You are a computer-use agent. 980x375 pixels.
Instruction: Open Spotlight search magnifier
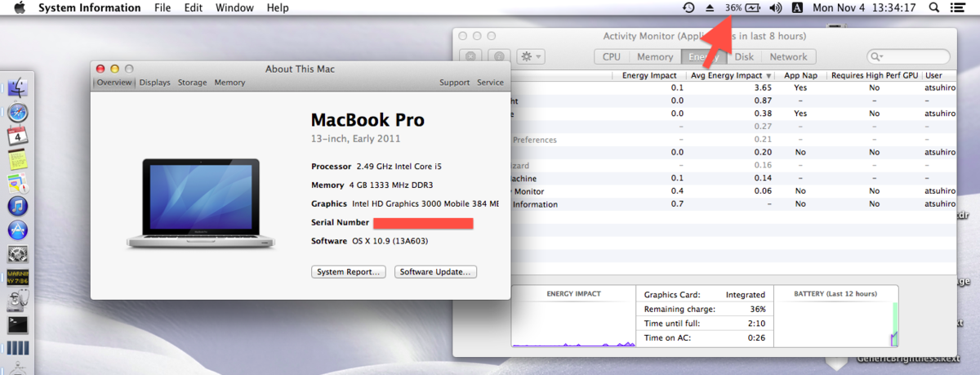[934, 7]
